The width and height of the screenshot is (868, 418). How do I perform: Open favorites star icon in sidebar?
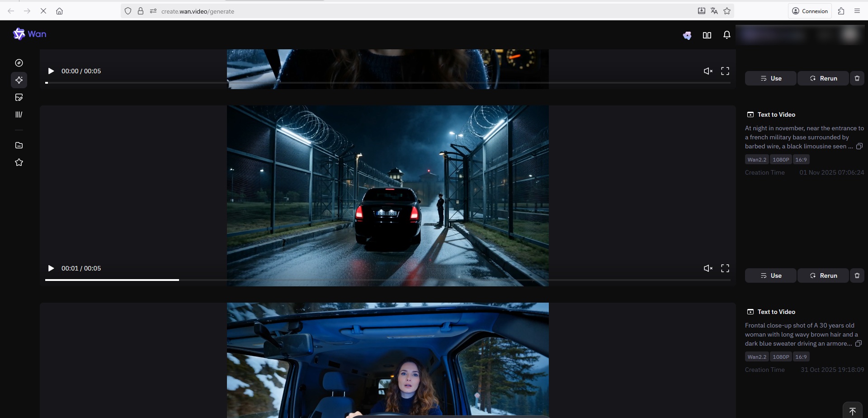(x=19, y=162)
